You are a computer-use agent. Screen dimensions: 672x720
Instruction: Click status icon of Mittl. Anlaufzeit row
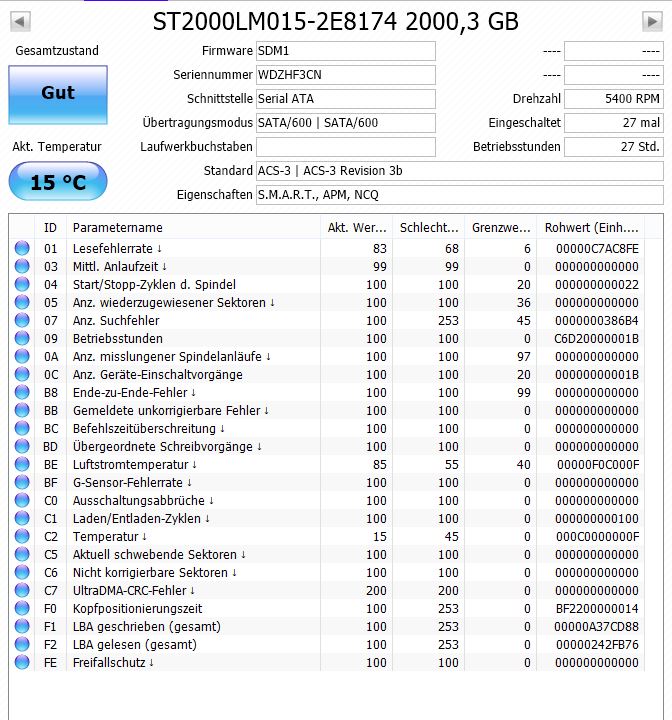[22, 266]
